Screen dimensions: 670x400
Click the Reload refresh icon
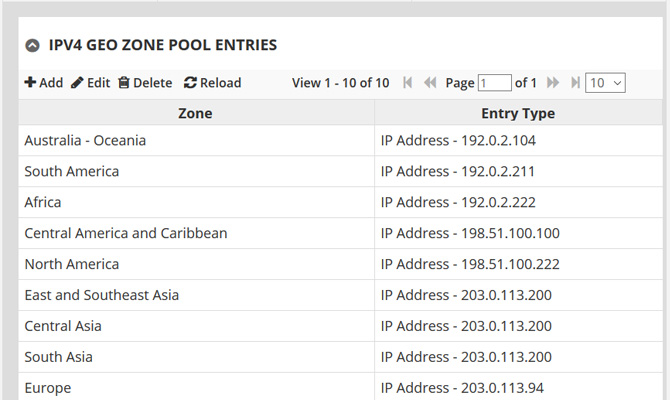(x=190, y=83)
